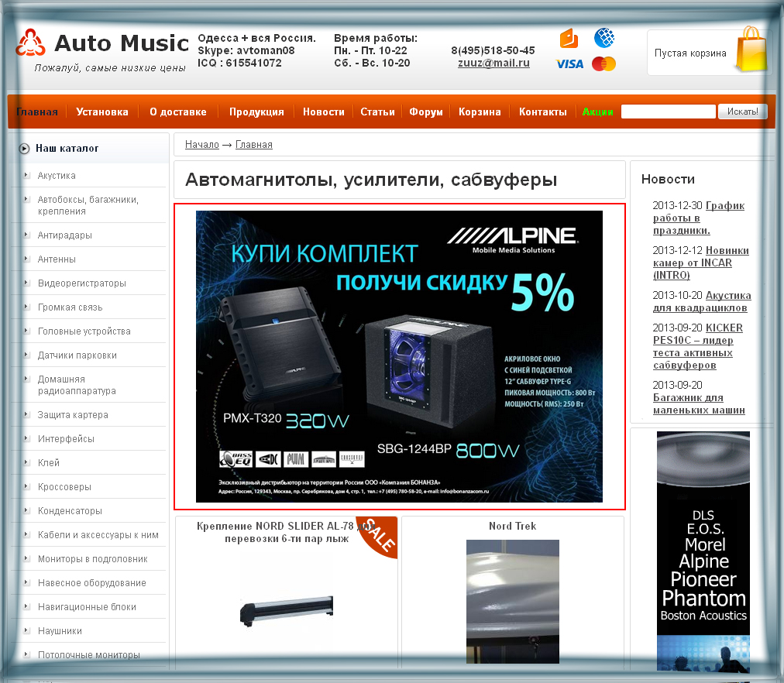Screen dimensions: 784x683
Task: Click the zuuz@mail.ru email link
Action: (x=493, y=63)
